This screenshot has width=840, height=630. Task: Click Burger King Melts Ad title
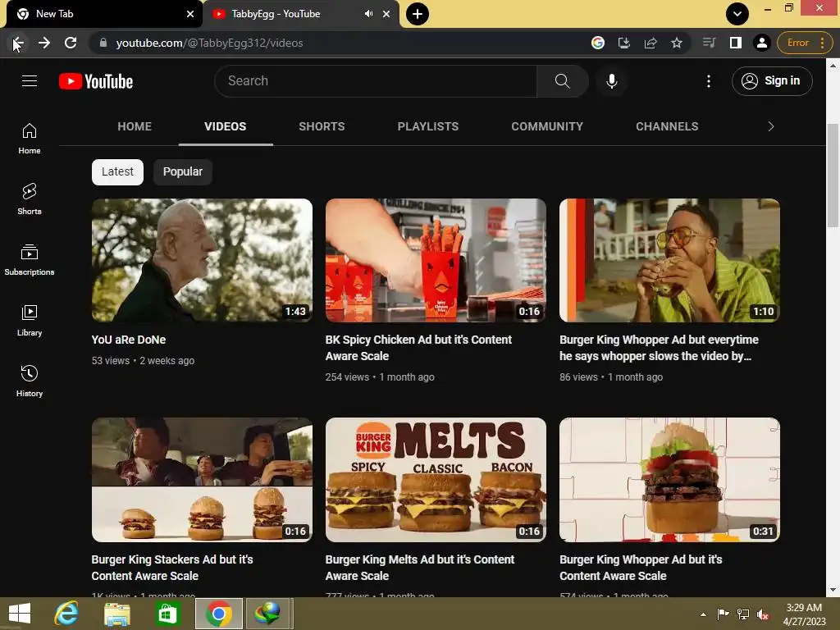tap(419, 568)
